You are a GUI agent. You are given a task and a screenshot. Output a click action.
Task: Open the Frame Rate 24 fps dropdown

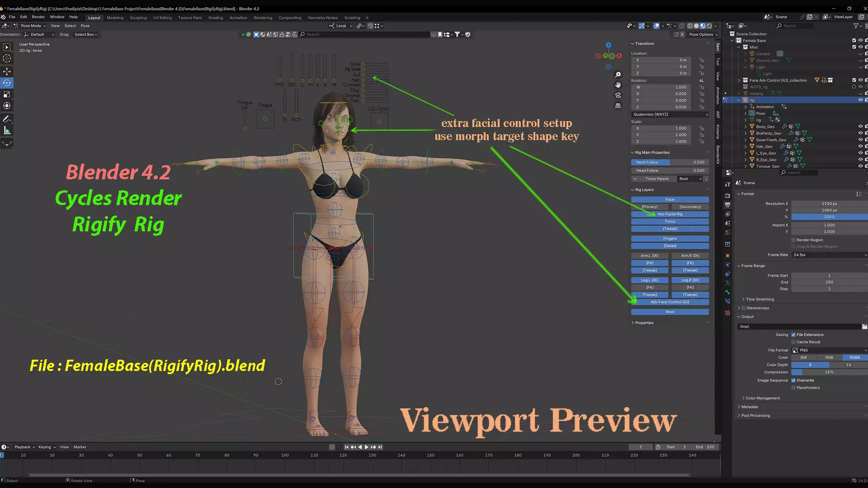(x=829, y=255)
